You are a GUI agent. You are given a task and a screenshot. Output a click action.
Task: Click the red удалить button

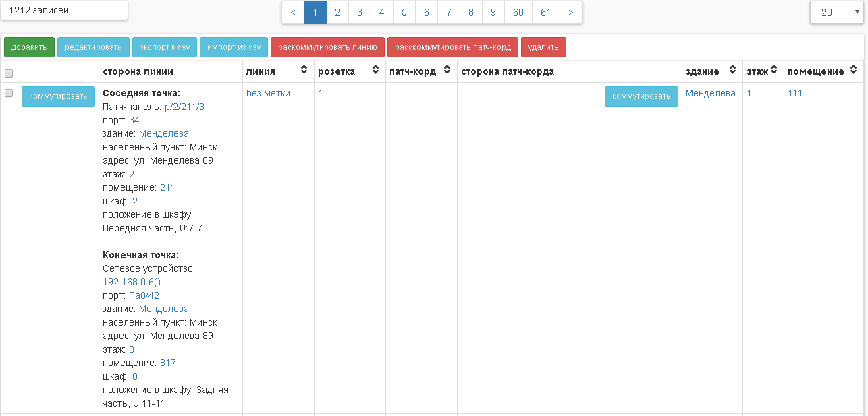click(543, 47)
